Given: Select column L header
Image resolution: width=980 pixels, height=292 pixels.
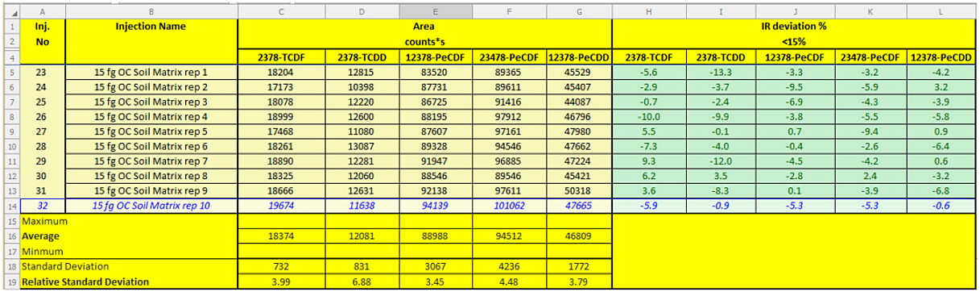Looking at the screenshot, I should 941,12.
